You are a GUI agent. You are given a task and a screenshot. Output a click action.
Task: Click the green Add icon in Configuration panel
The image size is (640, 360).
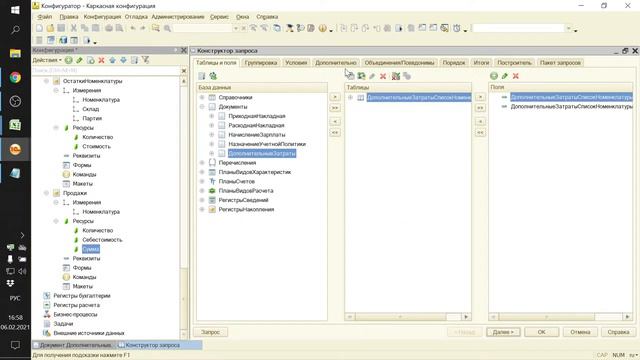(69, 60)
